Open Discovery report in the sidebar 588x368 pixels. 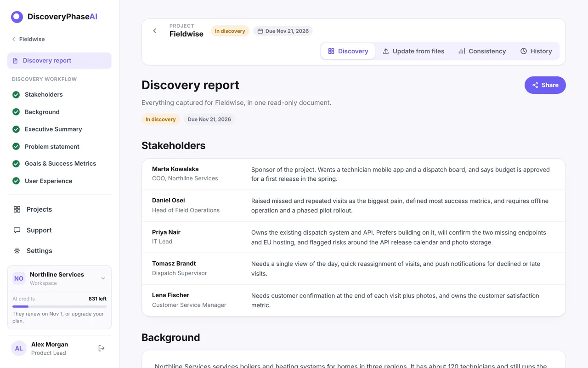pyautogui.click(x=59, y=61)
